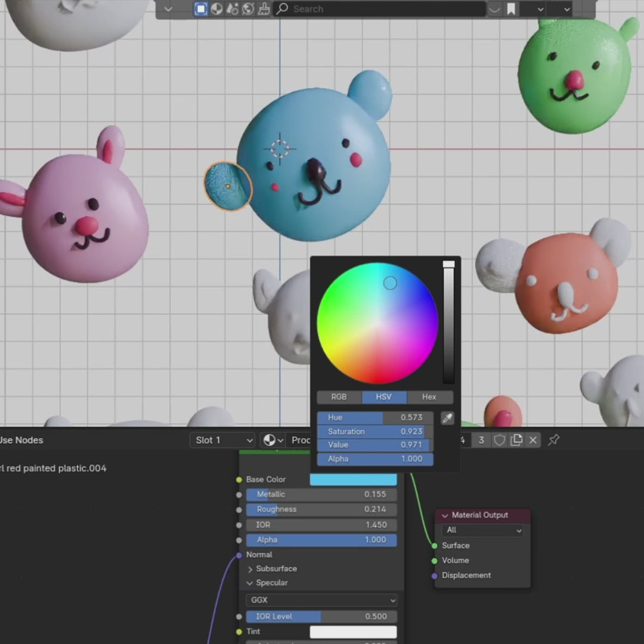Screen dimensions: 644x644
Task: Unlink the material with the X icon
Action: point(533,440)
